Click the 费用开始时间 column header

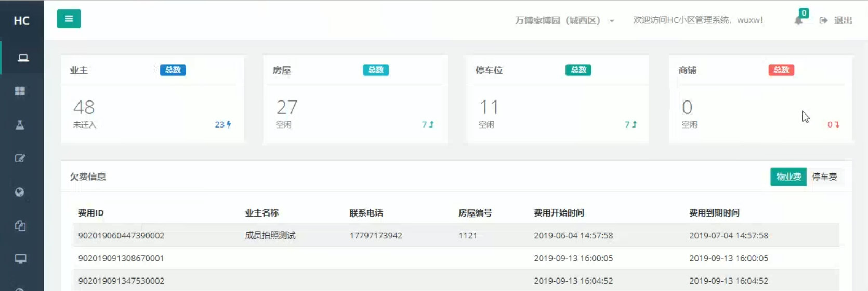(559, 213)
